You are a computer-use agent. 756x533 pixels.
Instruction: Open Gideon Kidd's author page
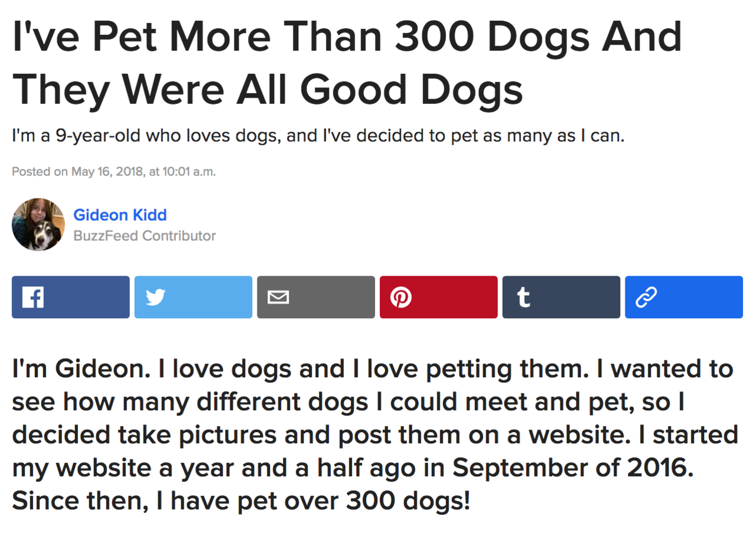120,215
